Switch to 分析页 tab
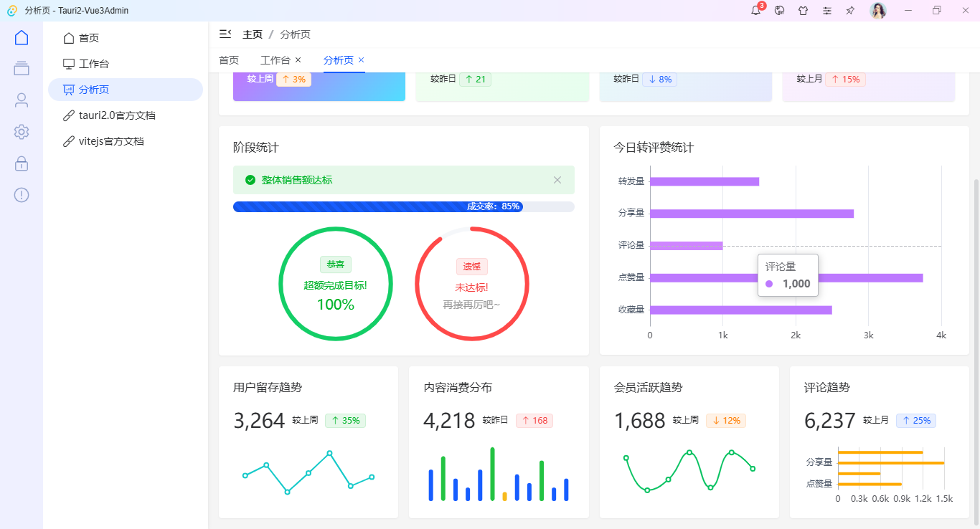980x529 pixels. point(339,60)
